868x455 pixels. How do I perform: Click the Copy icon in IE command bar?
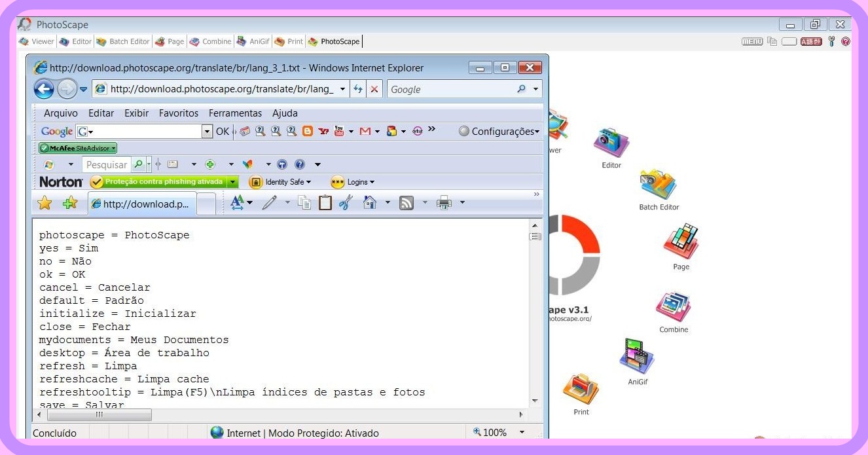[x=305, y=203]
